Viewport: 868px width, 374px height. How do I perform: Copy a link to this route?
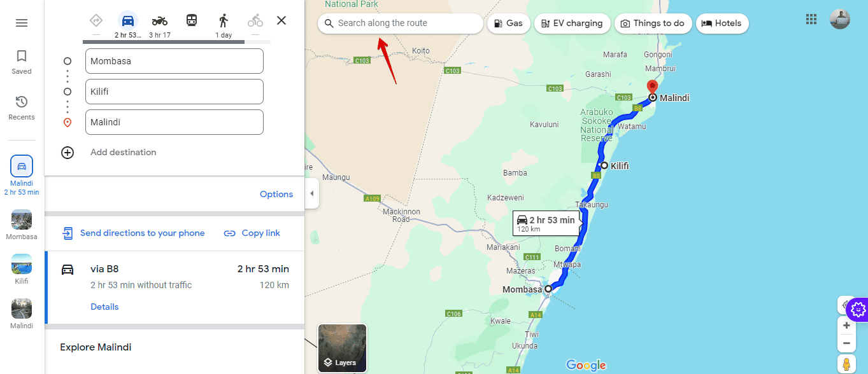(252, 233)
